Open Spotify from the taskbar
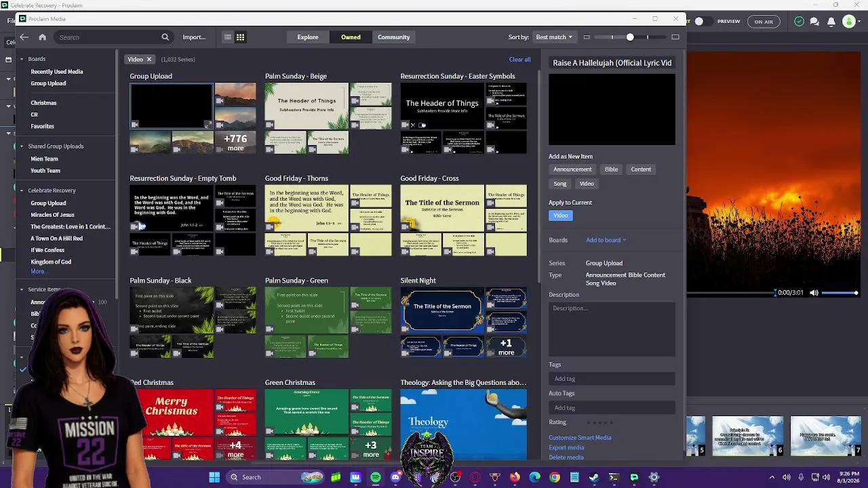Viewport: 868px width, 488px height. click(x=376, y=477)
